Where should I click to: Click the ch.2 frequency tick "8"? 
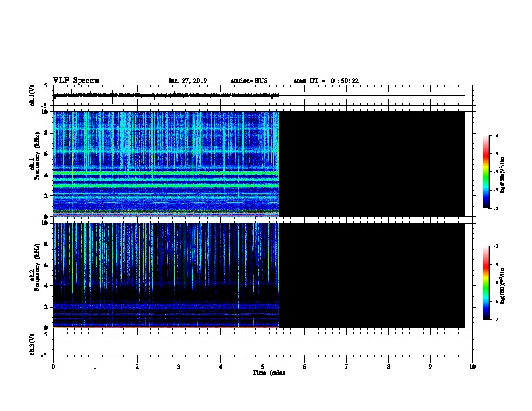click(46, 244)
